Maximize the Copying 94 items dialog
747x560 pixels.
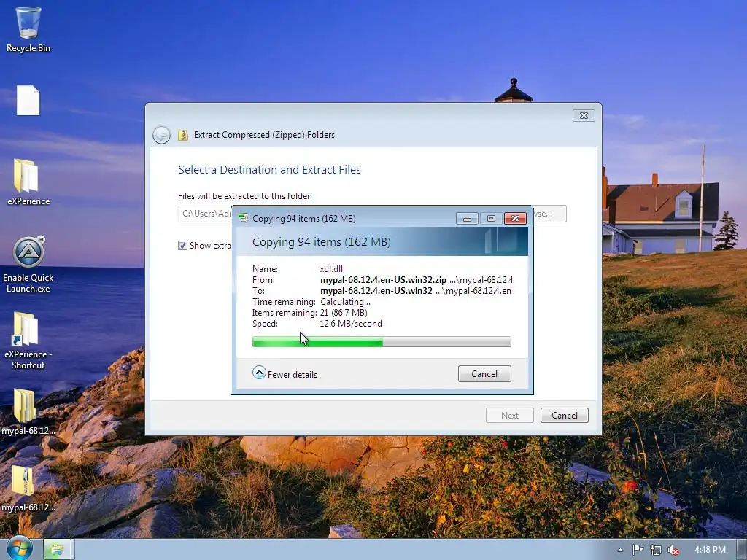pyautogui.click(x=491, y=218)
